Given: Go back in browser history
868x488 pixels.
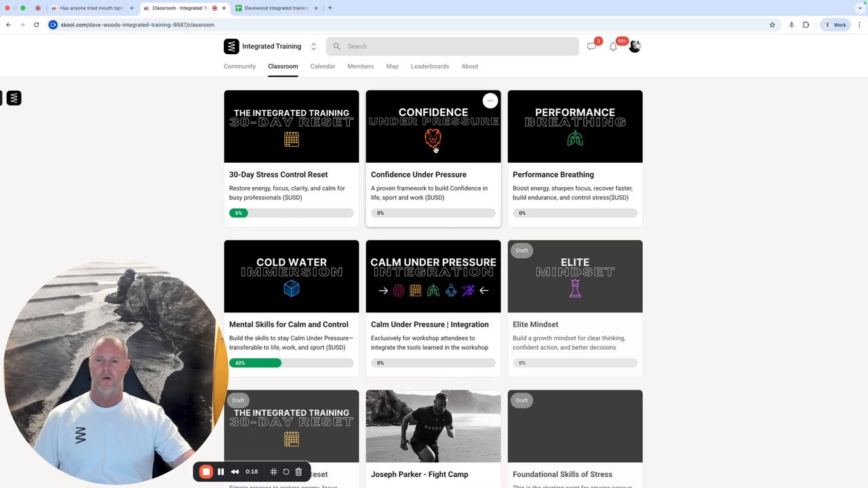Looking at the screenshot, I should (x=8, y=25).
